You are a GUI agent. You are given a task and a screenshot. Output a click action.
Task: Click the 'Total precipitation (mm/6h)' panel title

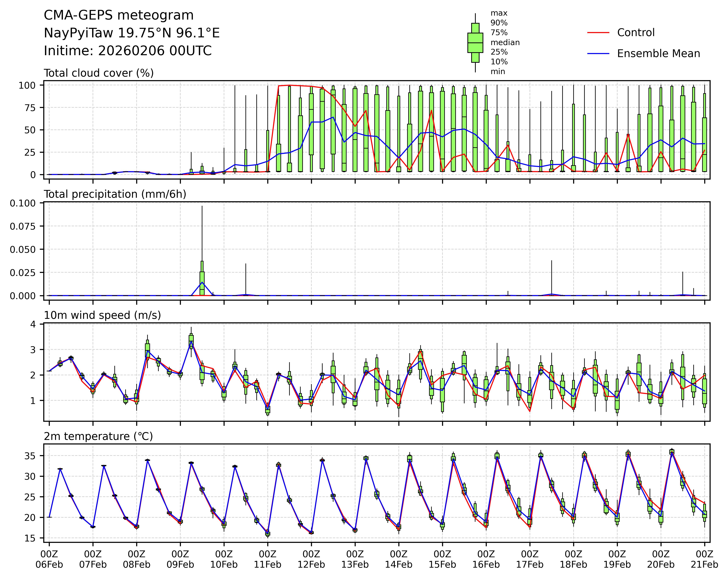(x=115, y=194)
